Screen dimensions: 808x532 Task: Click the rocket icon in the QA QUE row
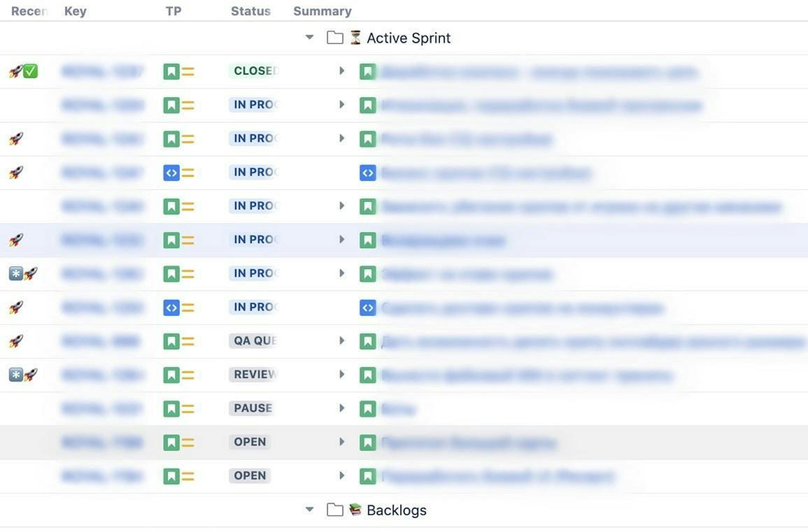coord(16,341)
